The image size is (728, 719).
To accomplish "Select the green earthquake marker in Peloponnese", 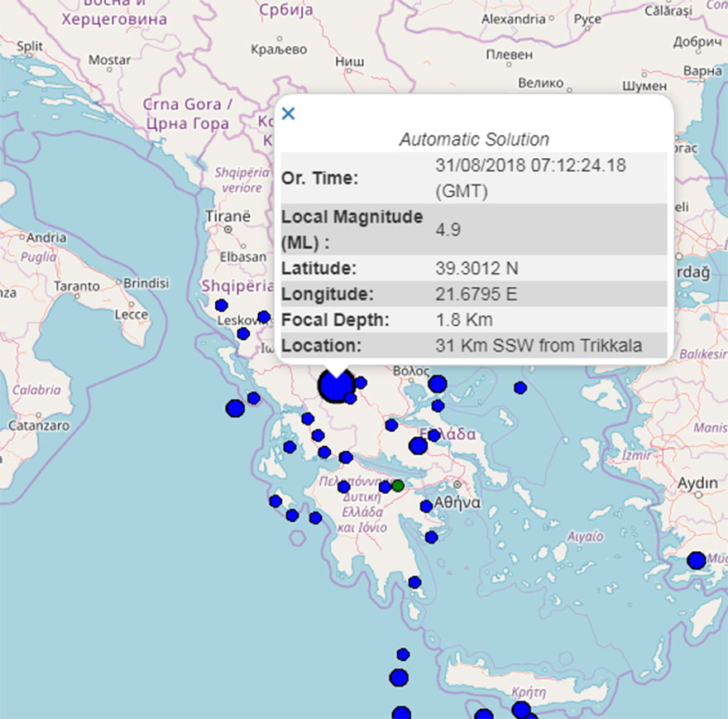I will 398,486.
